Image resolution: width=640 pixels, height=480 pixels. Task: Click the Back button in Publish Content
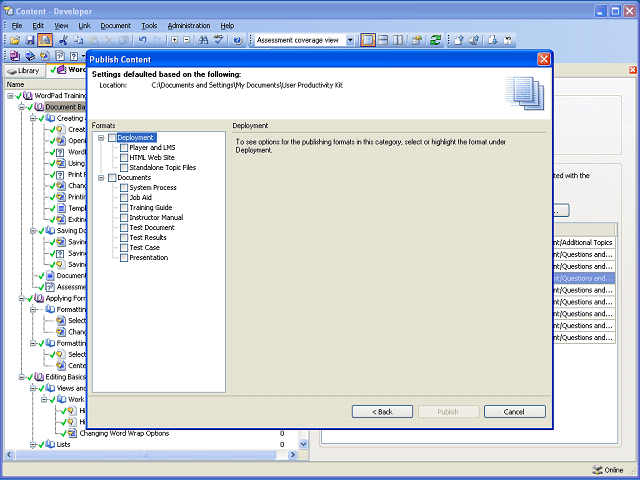tap(382, 412)
